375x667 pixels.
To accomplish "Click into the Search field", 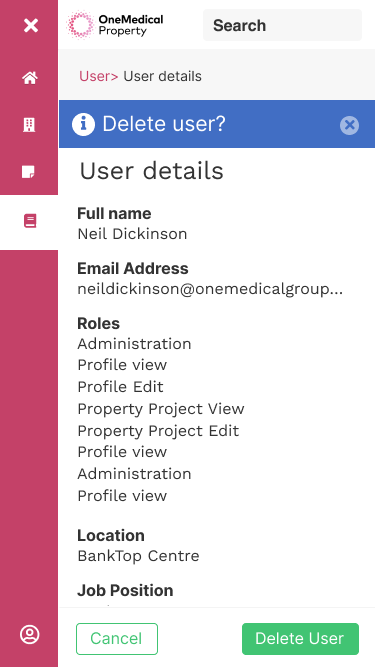I will click(282, 25).
